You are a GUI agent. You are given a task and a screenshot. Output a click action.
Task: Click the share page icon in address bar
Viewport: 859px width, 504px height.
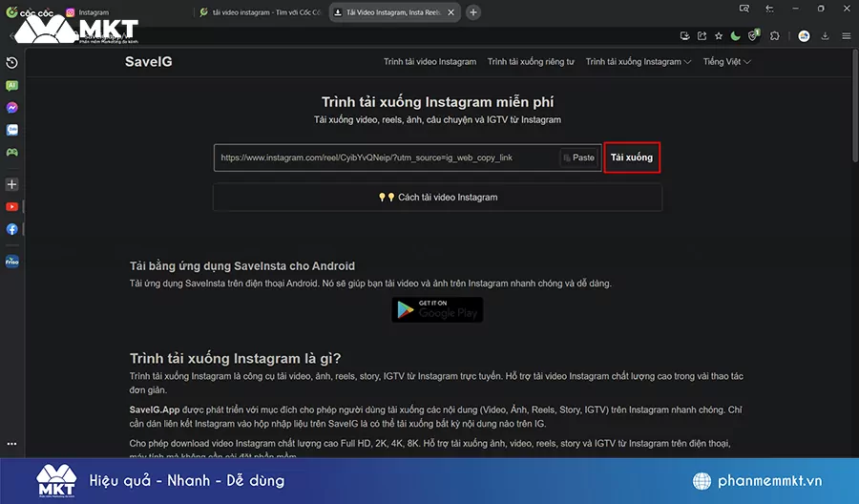(702, 36)
